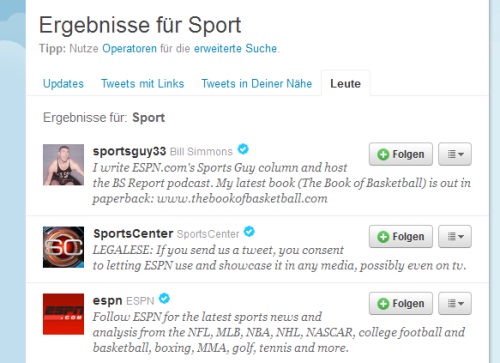Screen dimensions: 500x363
Task: Switch to the Tweets mit Links tab
Action: coord(143,83)
